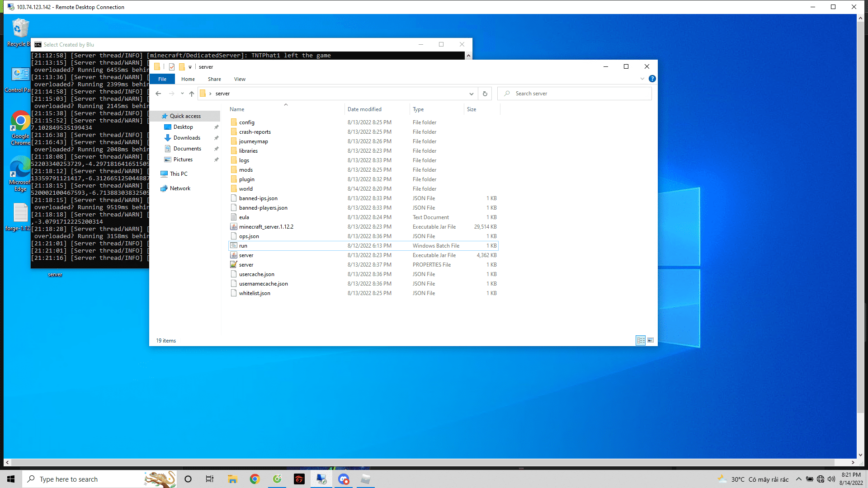Open the File ribbon tab
This screenshot has width=868, height=488.
tap(162, 79)
